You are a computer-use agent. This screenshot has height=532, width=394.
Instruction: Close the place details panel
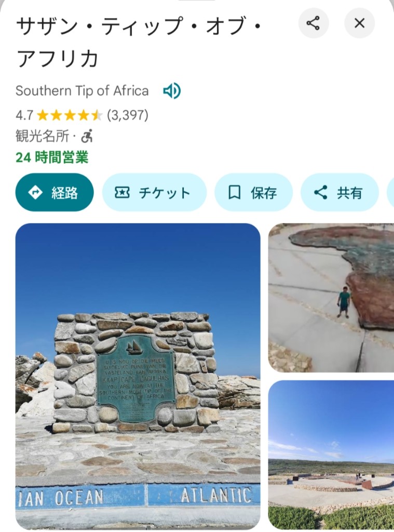pyautogui.click(x=359, y=23)
